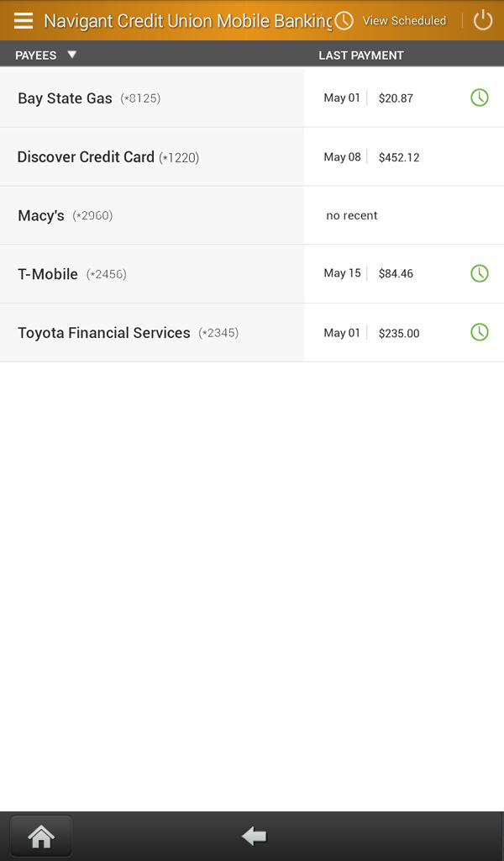Tap the Home icon in the bottom bar
The height and width of the screenshot is (861, 504).
(x=40, y=835)
